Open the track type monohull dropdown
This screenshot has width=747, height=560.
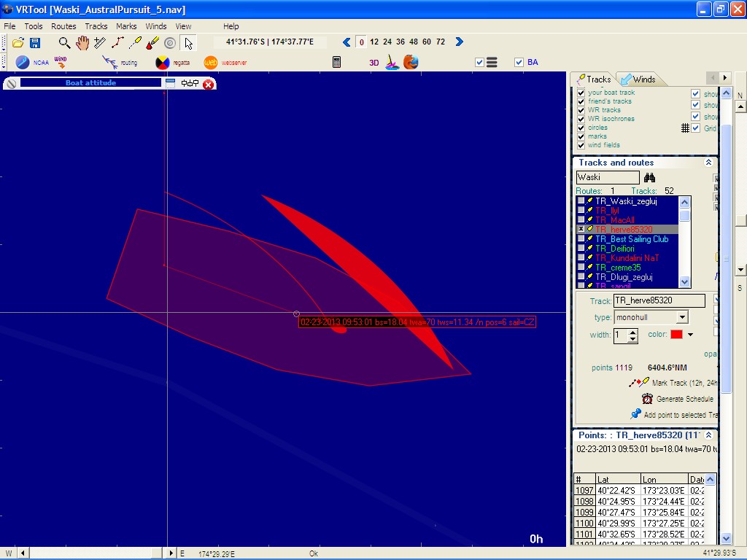point(682,317)
